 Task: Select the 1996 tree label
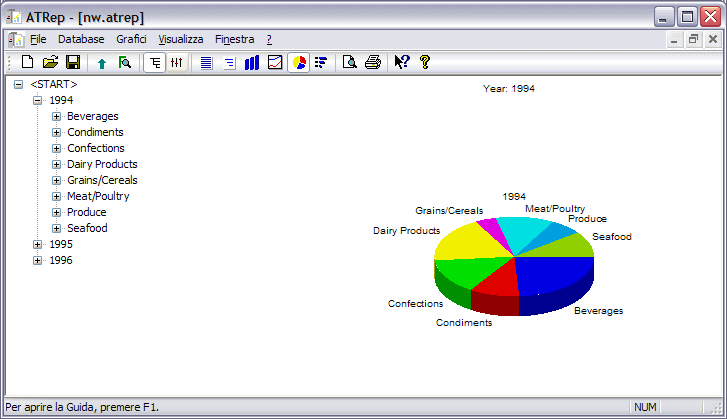(61, 260)
